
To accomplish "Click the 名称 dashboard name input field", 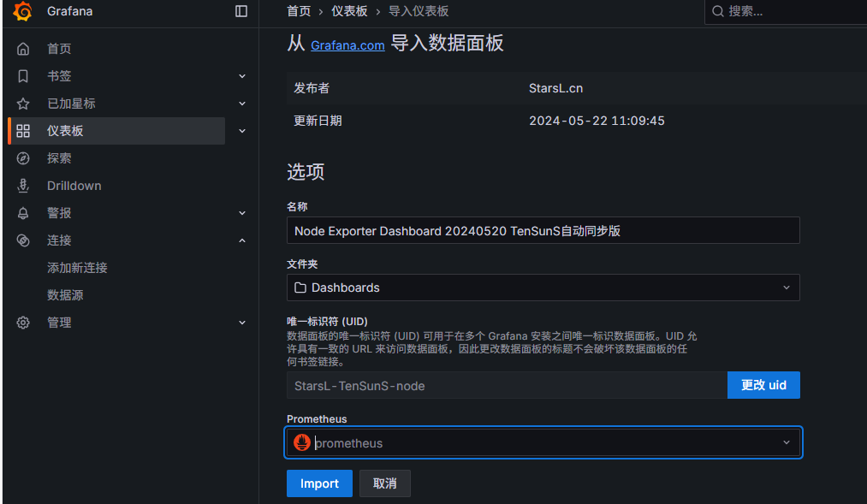I will [543, 230].
